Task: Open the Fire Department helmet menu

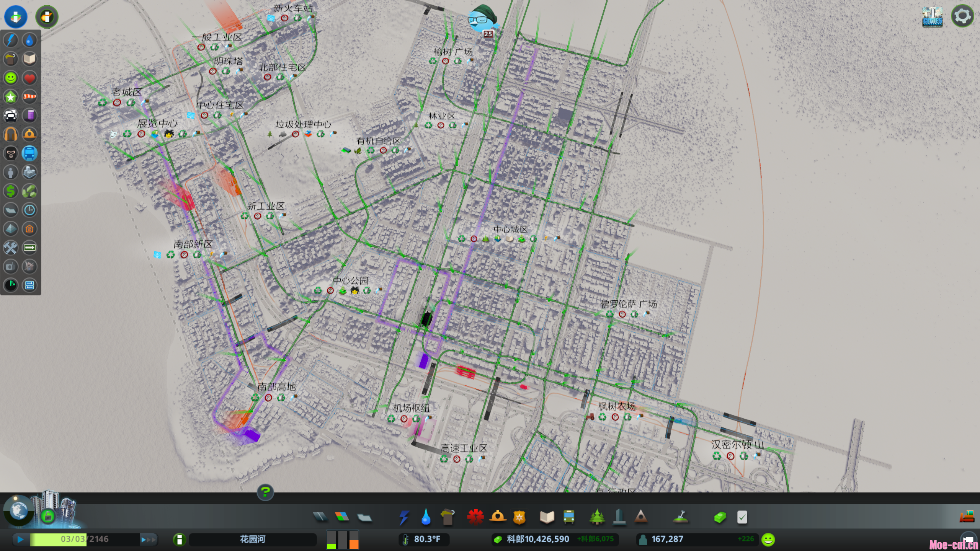Action: point(498,517)
